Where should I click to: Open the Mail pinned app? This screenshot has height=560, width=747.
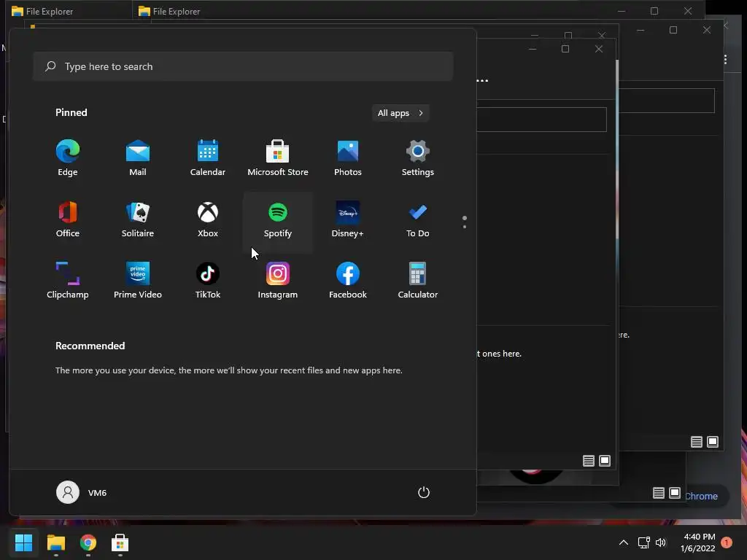click(138, 158)
